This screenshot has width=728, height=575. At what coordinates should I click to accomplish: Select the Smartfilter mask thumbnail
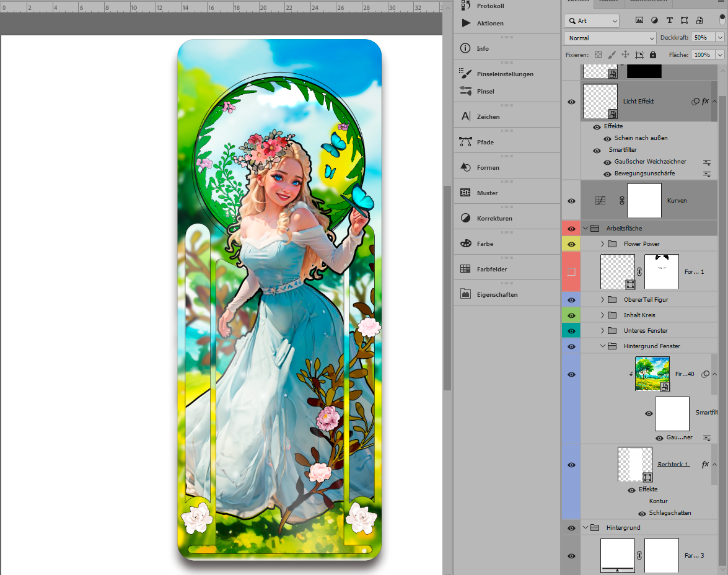tap(672, 413)
